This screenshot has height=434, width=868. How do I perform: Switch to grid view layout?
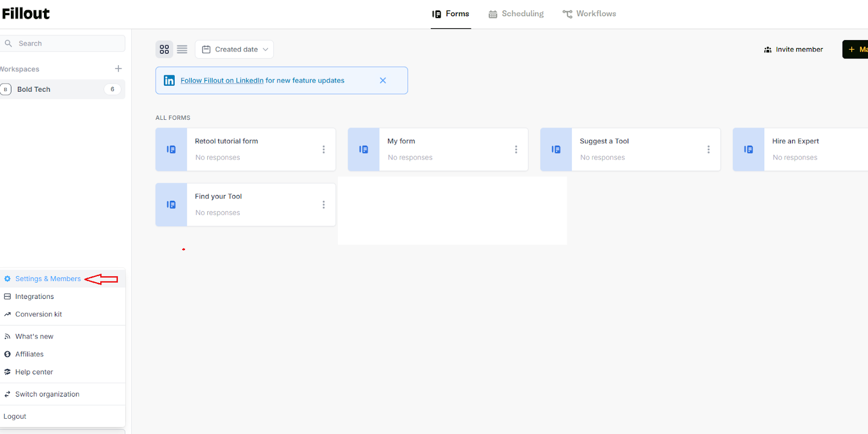[164, 49]
